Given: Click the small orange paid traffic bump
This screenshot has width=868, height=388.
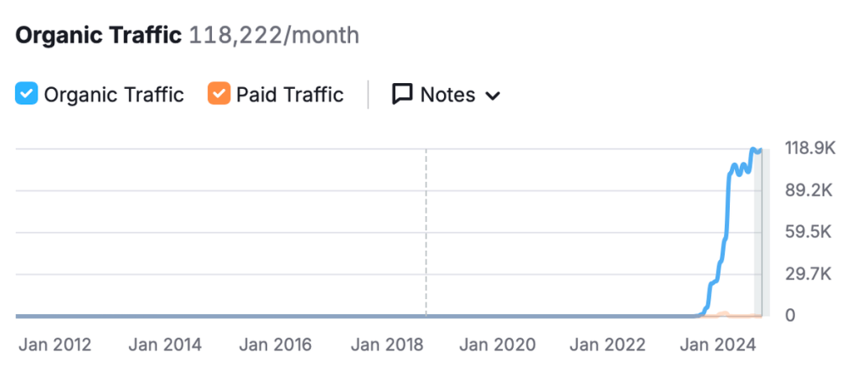Looking at the screenshot, I should pos(722,313).
